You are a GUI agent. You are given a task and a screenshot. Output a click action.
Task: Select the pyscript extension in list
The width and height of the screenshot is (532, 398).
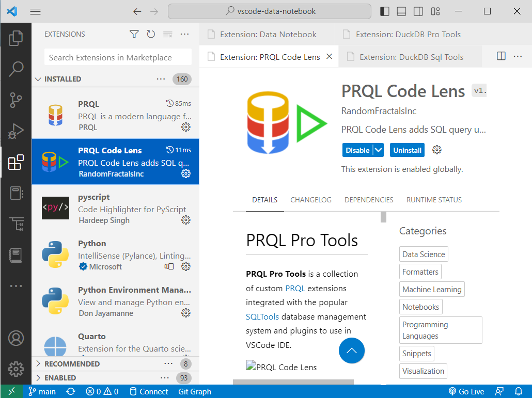click(x=115, y=208)
